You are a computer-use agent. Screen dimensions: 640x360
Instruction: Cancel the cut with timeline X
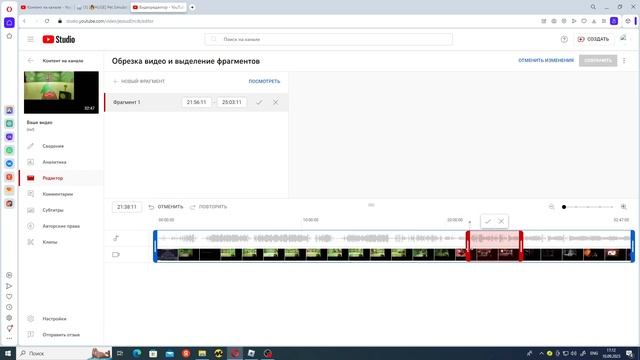pos(501,221)
